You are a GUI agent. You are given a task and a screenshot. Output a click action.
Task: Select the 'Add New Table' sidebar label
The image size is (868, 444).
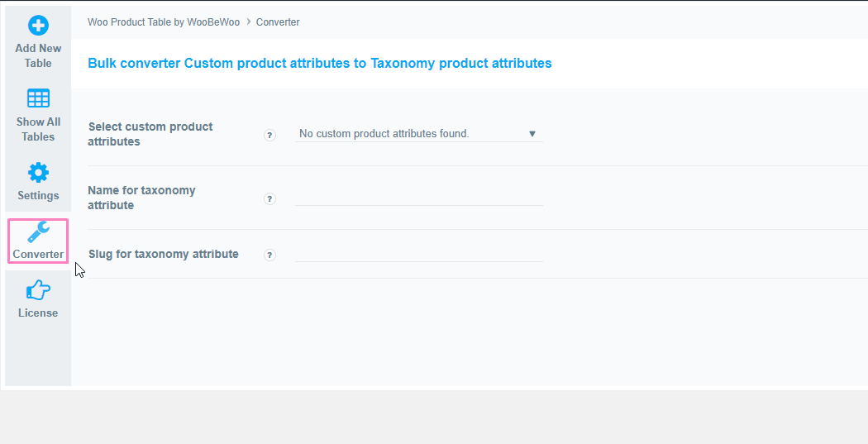pyautogui.click(x=38, y=56)
